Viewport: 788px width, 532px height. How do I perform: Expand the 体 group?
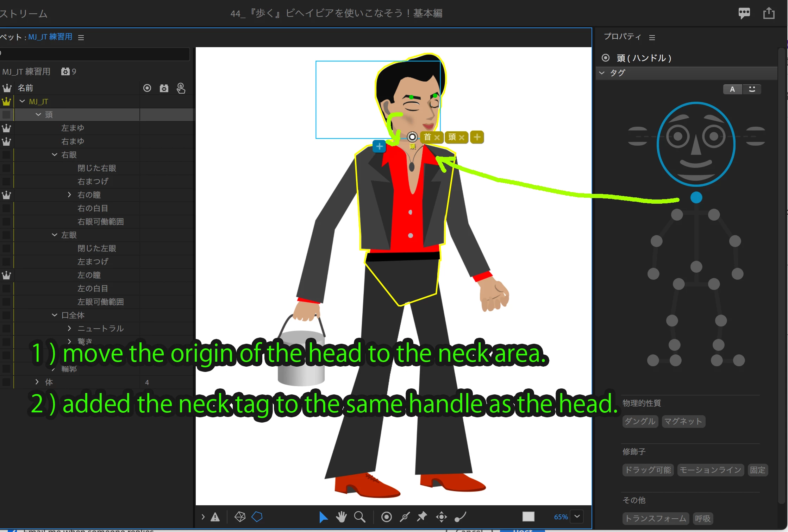(x=37, y=382)
